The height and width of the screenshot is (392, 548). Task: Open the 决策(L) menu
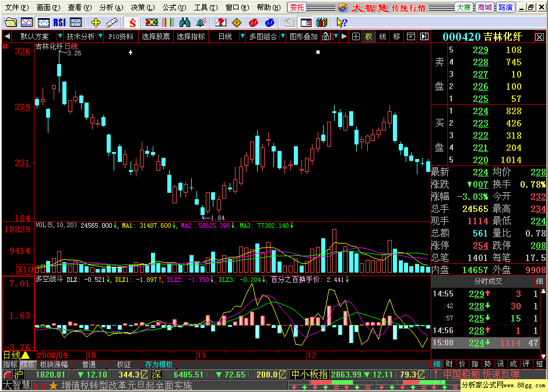[x=143, y=8]
